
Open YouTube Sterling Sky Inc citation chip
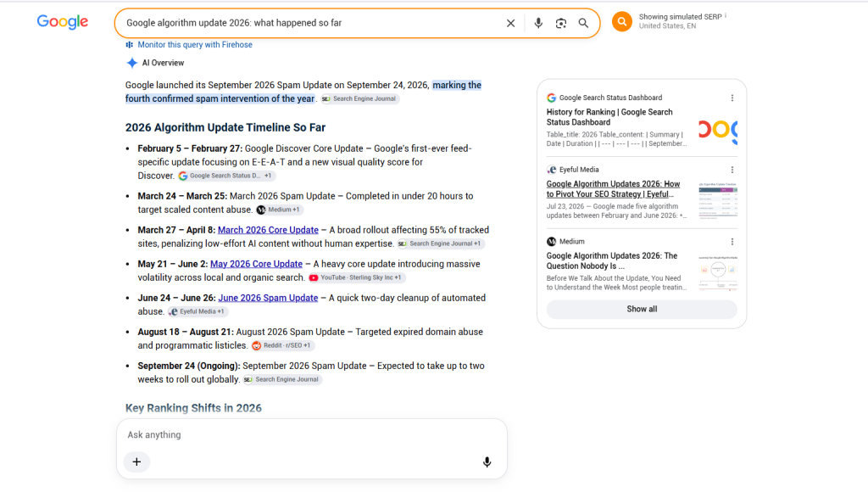click(357, 277)
